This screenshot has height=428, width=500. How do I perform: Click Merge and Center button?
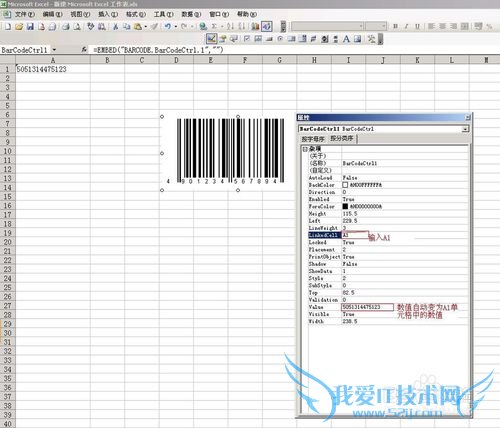pos(465,26)
